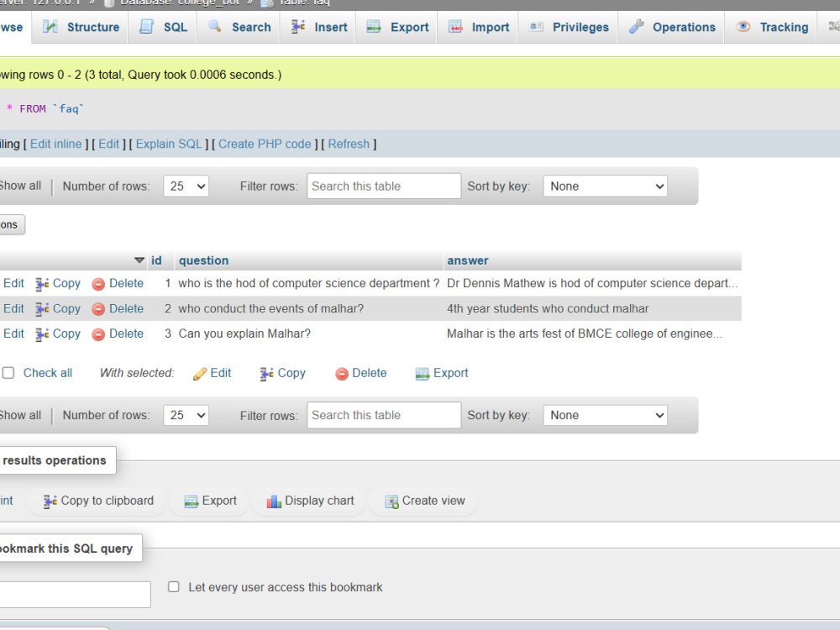The width and height of the screenshot is (840, 630).
Task: Sort by the answer column header
Action: pos(468,260)
